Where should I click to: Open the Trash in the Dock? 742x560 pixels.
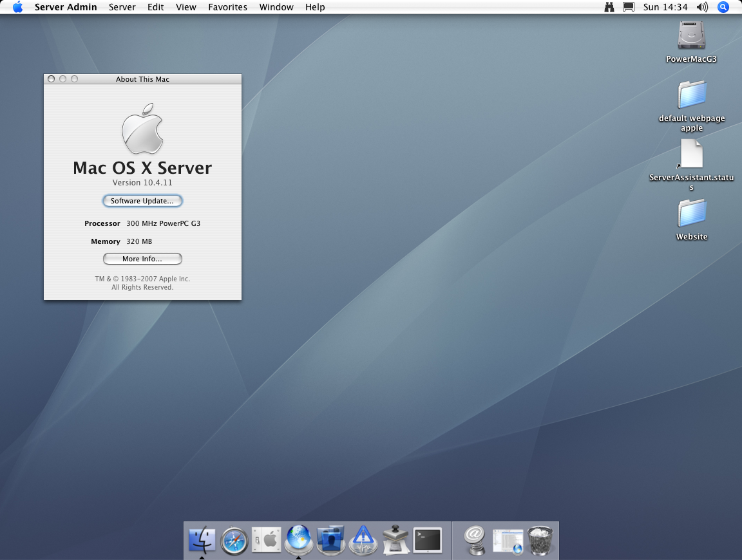coord(540,540)
